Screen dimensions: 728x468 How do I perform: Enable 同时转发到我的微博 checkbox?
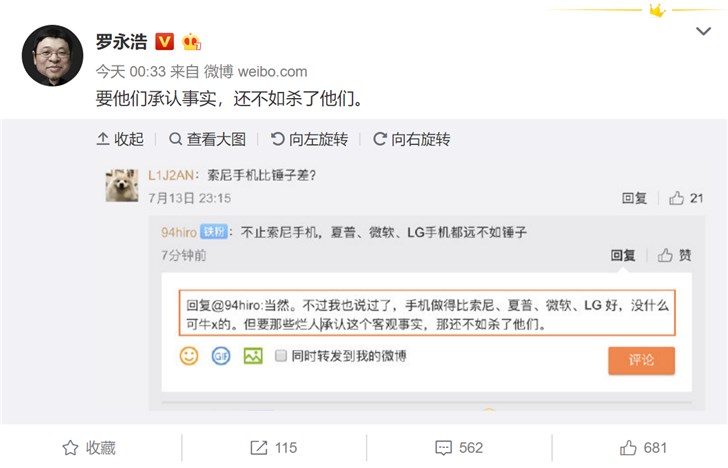282,356
